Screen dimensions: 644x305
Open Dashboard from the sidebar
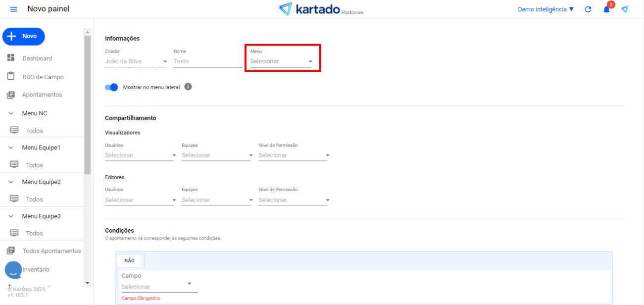[x=37, y=58]
